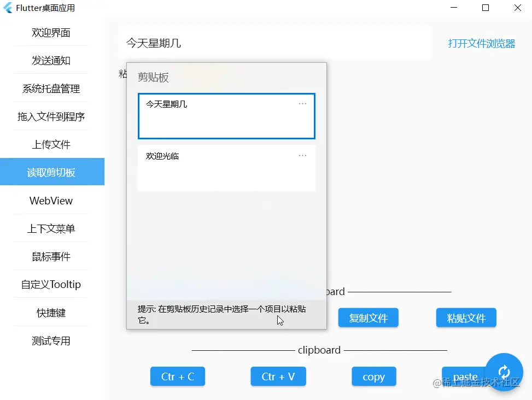Screen dimensions: 532x400
Task: Maximize the Flutter桌面应用 window
Action: click(486, 8)
